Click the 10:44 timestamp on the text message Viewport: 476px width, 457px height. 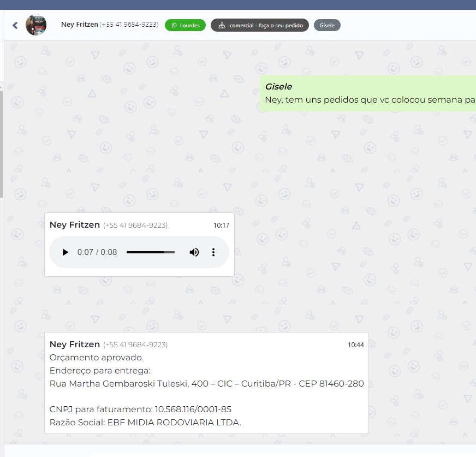tap(355, 345)
